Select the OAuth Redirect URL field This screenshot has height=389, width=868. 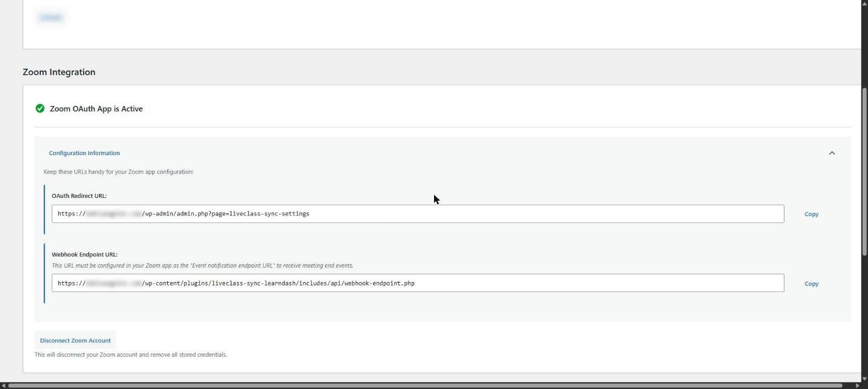point(418,214)
